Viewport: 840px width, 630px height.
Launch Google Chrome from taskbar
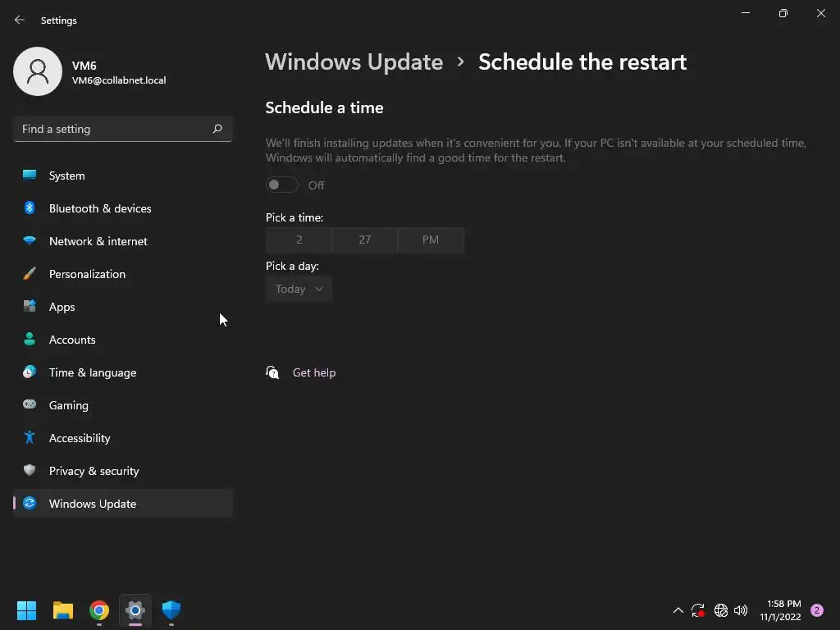[99, 610]
